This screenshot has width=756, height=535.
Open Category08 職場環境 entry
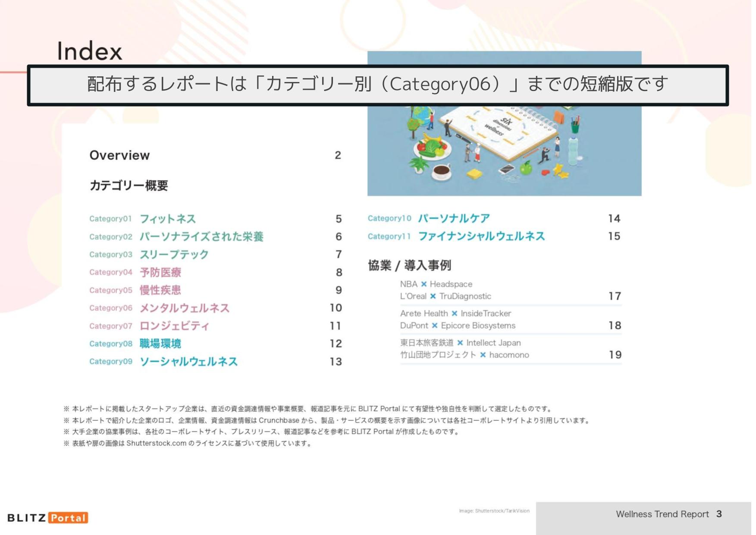click(x=160, y=344)
